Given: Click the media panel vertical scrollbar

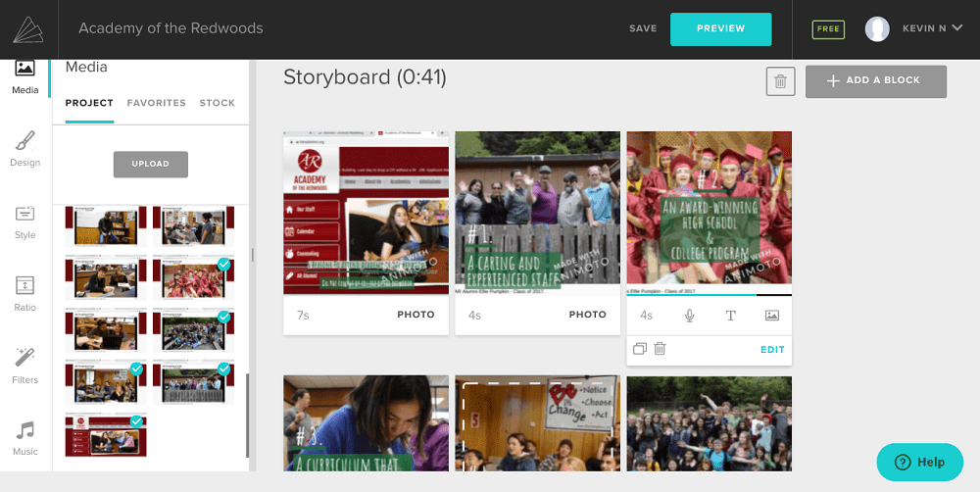Looking at the screenshot, I should tap(248, 416).
